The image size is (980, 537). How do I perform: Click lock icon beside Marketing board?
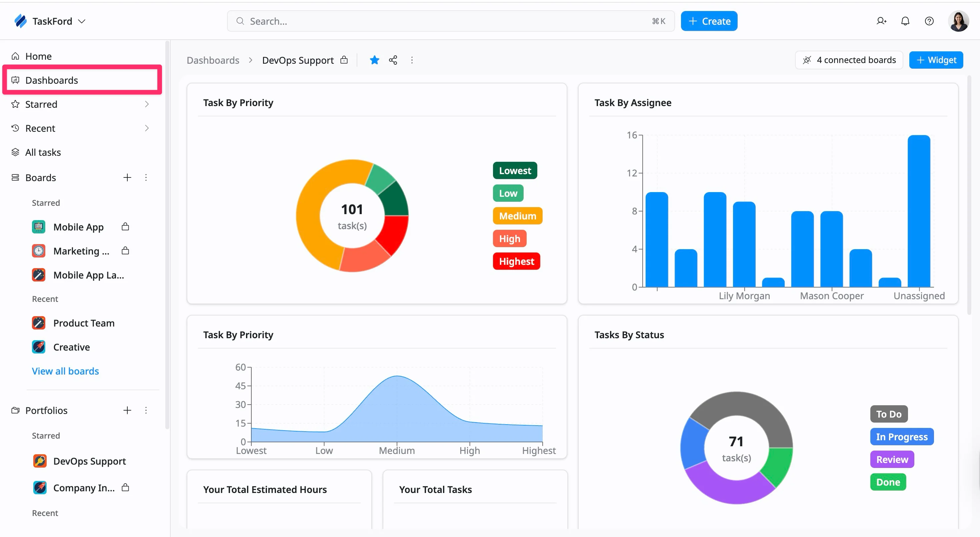[125, 251]
